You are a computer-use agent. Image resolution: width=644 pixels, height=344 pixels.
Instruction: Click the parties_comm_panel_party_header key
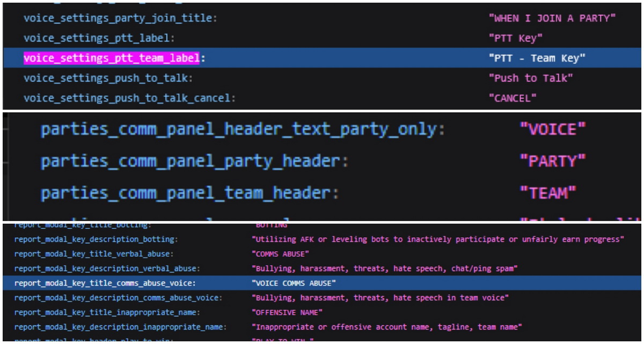[x=195, y=161]
